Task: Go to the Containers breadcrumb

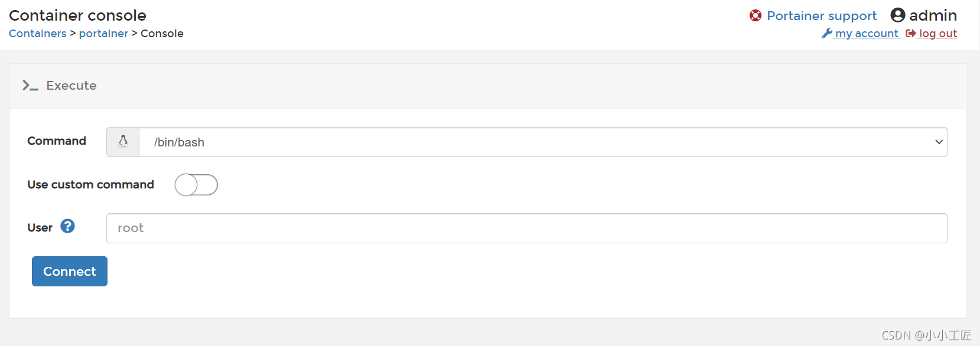Action: tap(38, 34)
